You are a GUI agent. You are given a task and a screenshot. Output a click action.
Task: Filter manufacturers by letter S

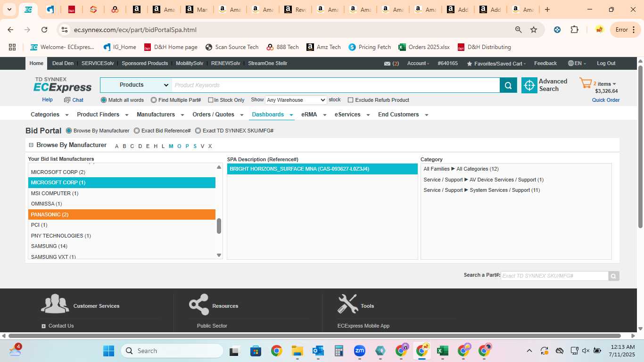click(x=195, y=146)
